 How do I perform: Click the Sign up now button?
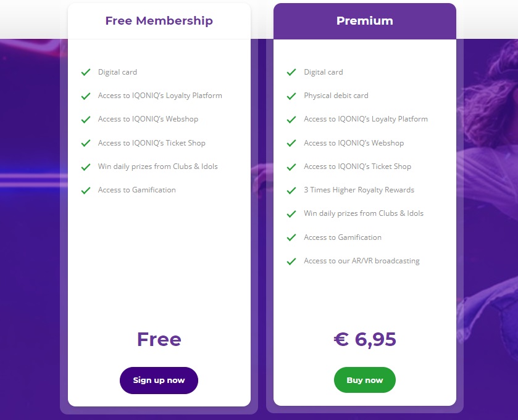159,380
